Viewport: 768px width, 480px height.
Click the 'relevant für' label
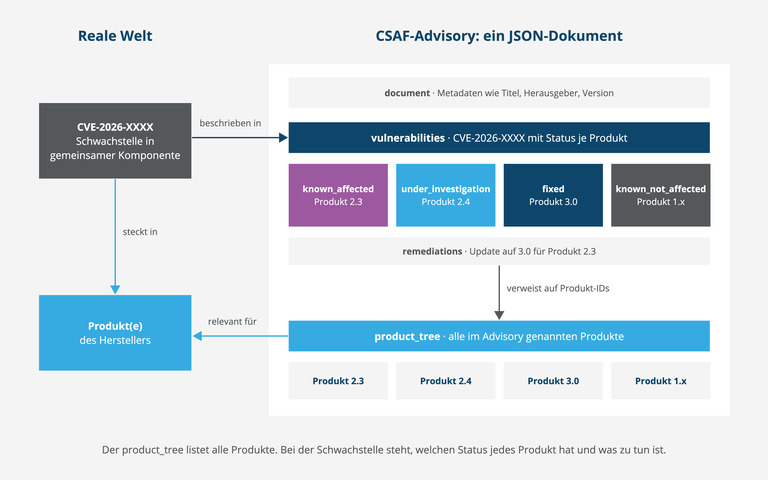[232, 321]
